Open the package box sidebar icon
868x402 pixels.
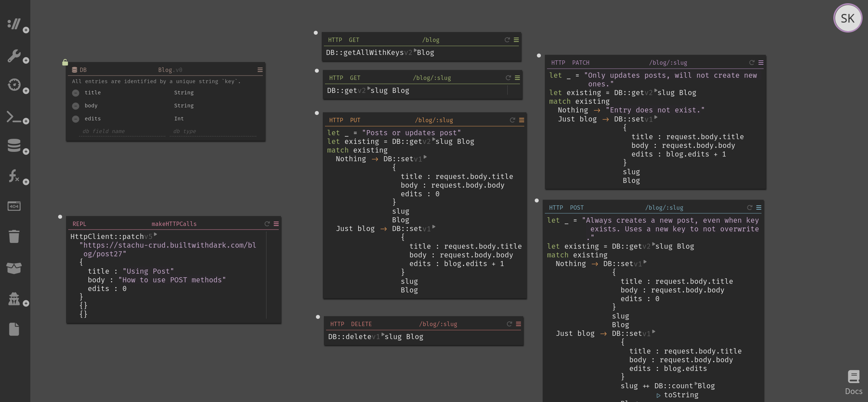[14, 268]
